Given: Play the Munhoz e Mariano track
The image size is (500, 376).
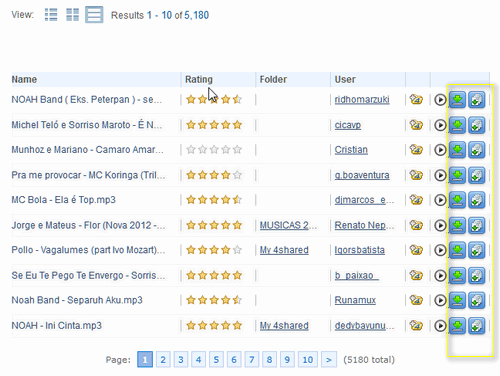Looking at the screenshot, I should tap(440, 150).
